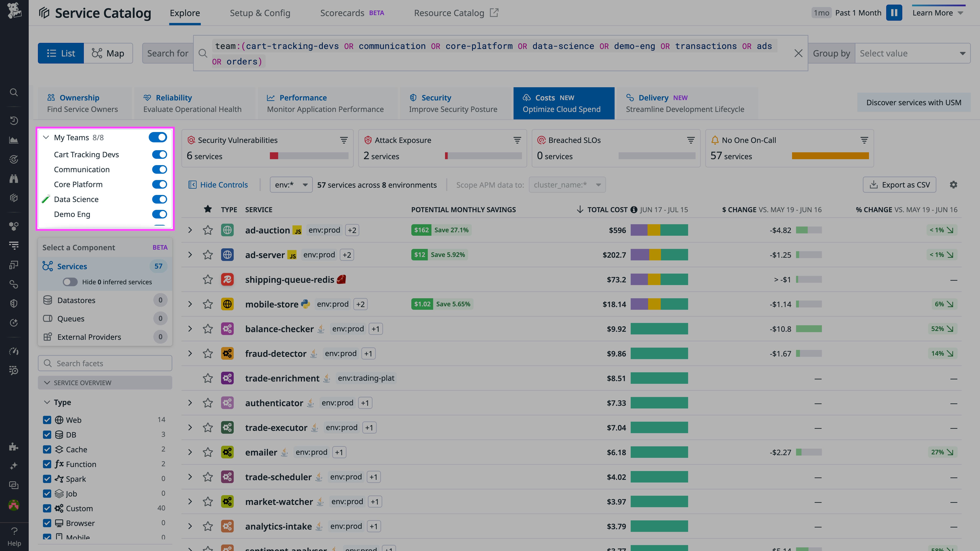Open the Dashboards icon in the sidebar
Image resolution: width=980 pixels, height=551 pixels.
coord(14,139)
